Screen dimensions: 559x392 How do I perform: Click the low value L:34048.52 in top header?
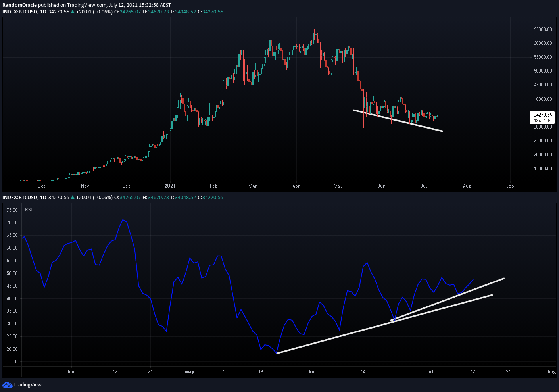[183, 12]
